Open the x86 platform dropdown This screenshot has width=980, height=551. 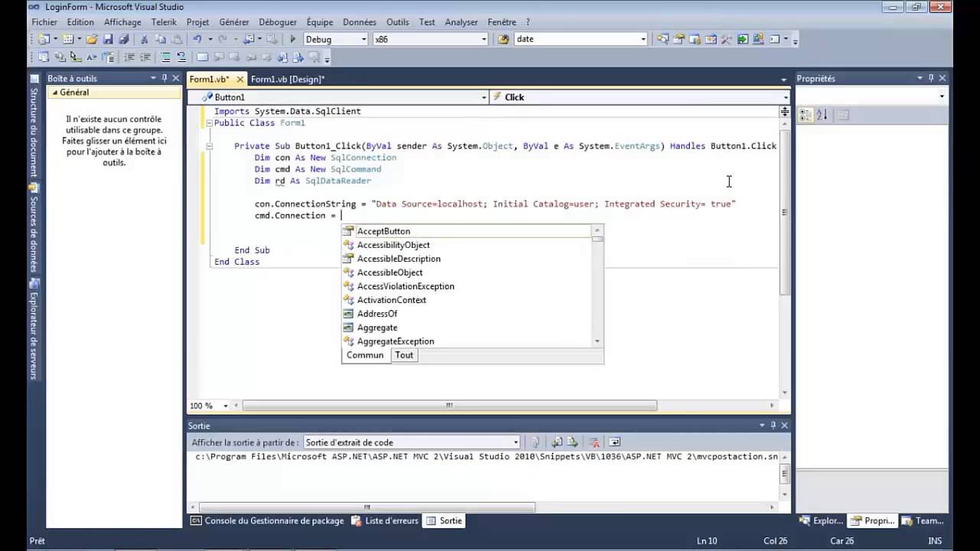tap(483, 39)
